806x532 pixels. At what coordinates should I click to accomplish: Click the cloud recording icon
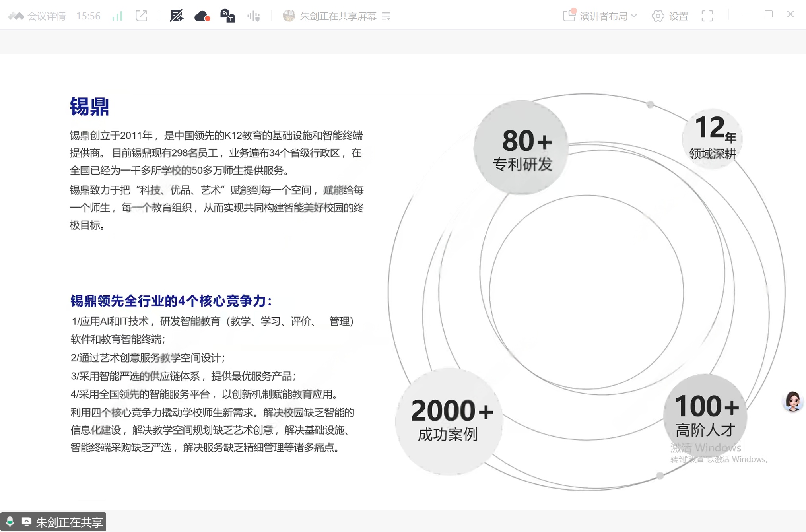click(x=202, y=16)
